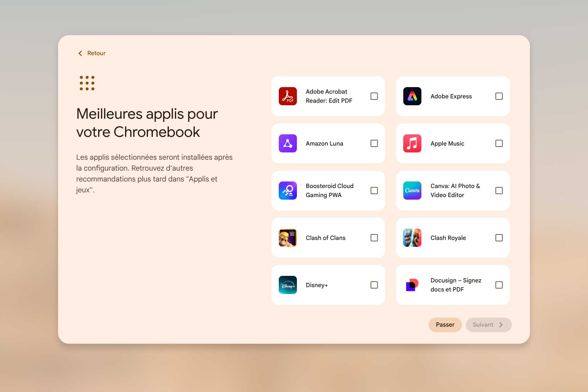Click the Amazon Luna app icon
The width and height of the screenshot is (588, 392).
(x=288, y=143)
